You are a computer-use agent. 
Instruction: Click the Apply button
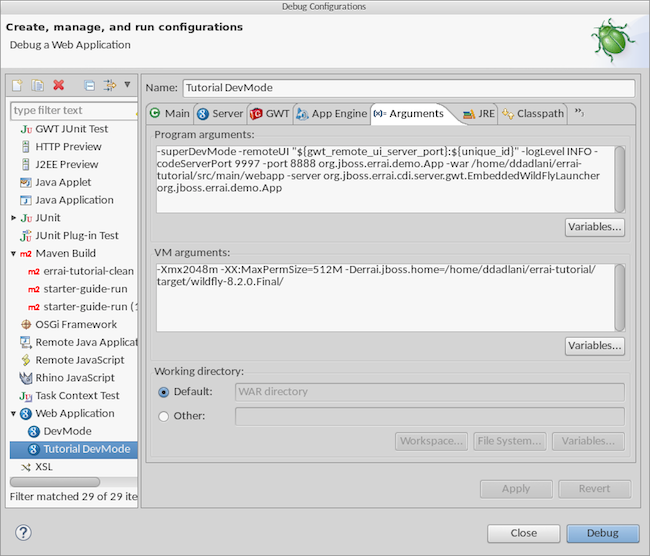point(516,489)
